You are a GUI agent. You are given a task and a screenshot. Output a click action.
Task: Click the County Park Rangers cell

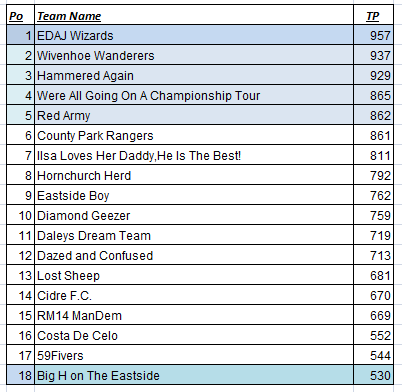pos(194,135)
